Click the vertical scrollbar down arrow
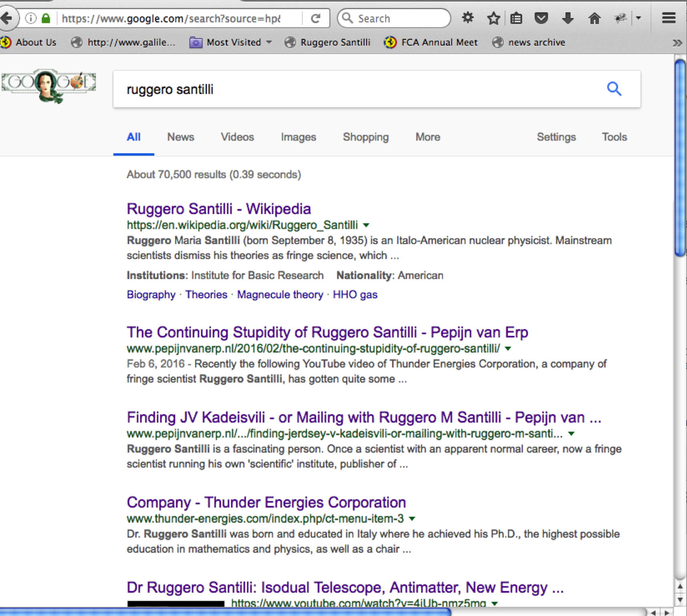Image resolution: width=687 pixels, height=616 pixels. point(680,600)
